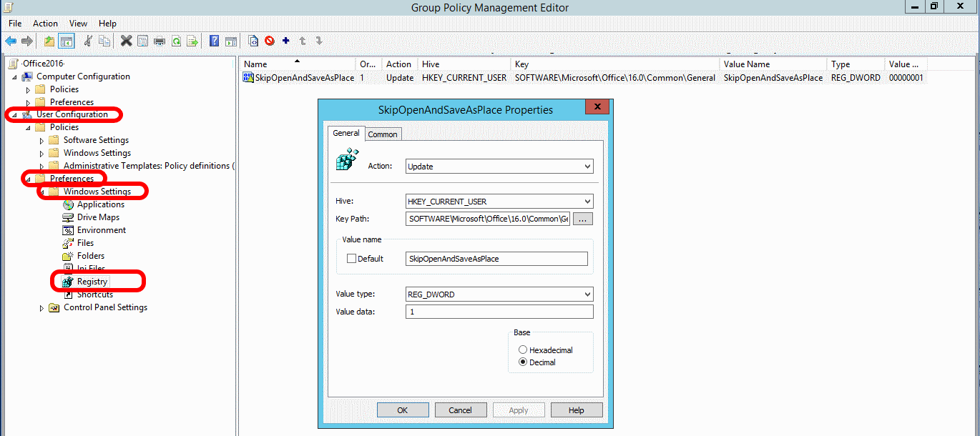Select the Hexadecimal base radio button

(523, 350)
